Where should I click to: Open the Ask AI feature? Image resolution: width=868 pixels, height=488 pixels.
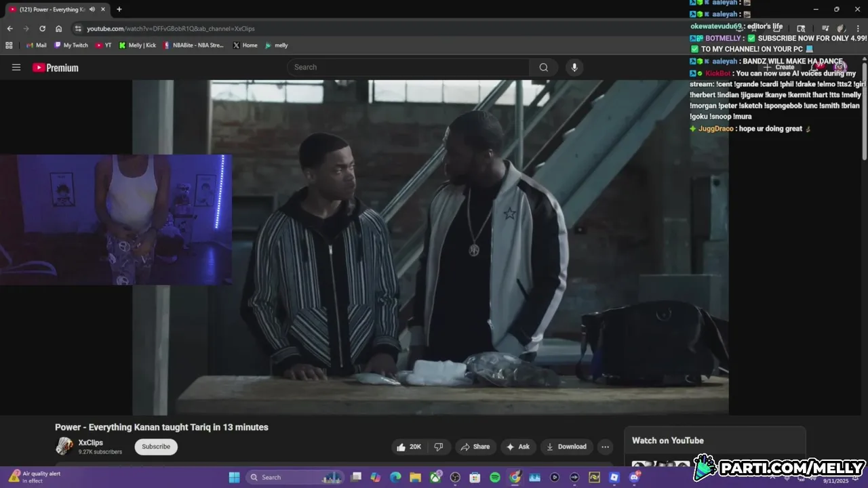(x=517, y=447)
